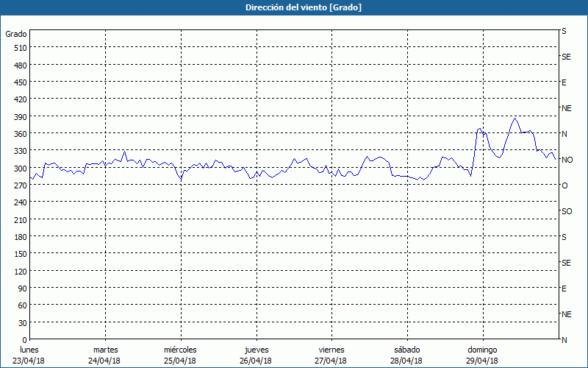Select the 'domingo' day label
Image resolution: width=588 pixels, height=368 pixels.
[x=482, y=350]
